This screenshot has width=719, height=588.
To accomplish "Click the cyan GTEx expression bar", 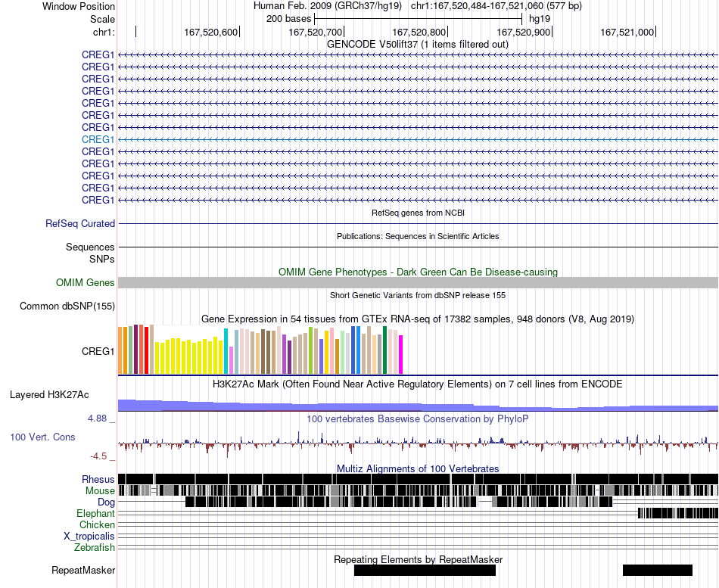I will 226,351.
